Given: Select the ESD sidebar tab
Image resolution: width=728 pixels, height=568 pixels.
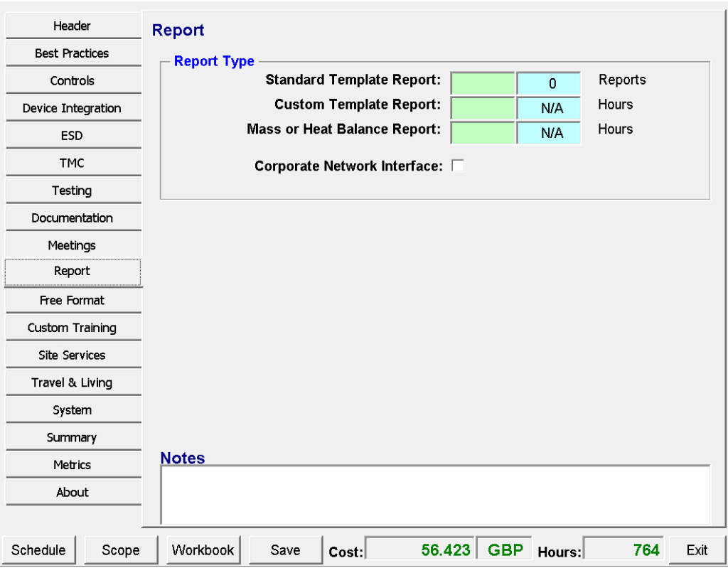Looking at the screenshot, I should tap(73, 136).
